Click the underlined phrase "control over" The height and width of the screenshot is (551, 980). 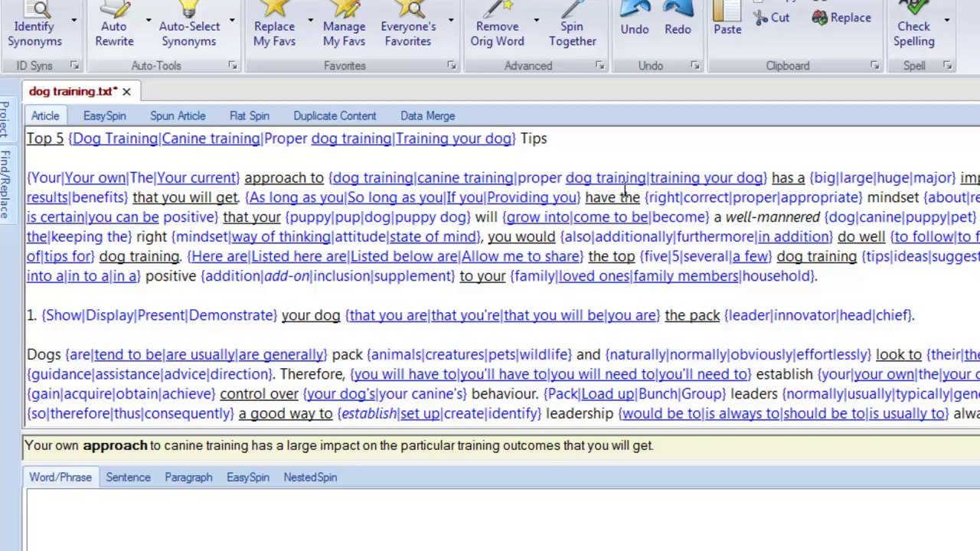tap(259, 394)
